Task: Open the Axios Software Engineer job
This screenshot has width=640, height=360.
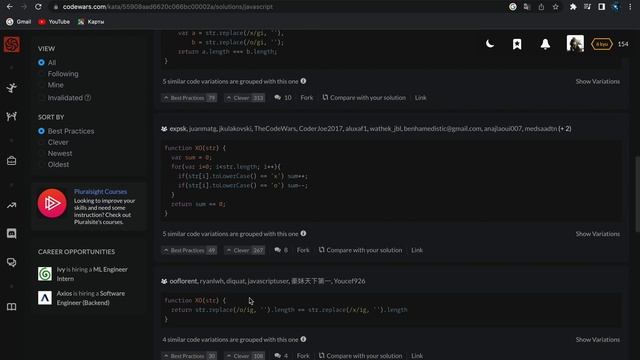Action: pos(91,298)
